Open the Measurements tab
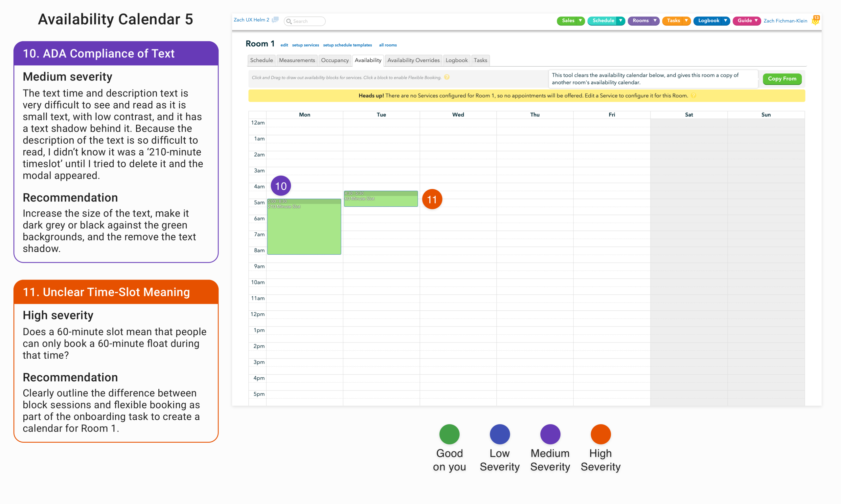This screenshot has width=841, height=504. pyautogui.click(x=297, y=60)
